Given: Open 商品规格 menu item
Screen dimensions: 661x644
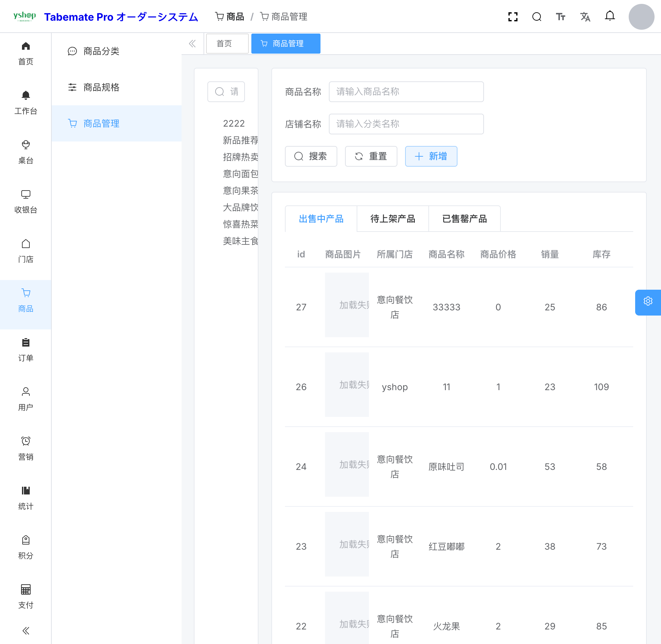Looking at the screenshot, I should [x=101, y=87].
